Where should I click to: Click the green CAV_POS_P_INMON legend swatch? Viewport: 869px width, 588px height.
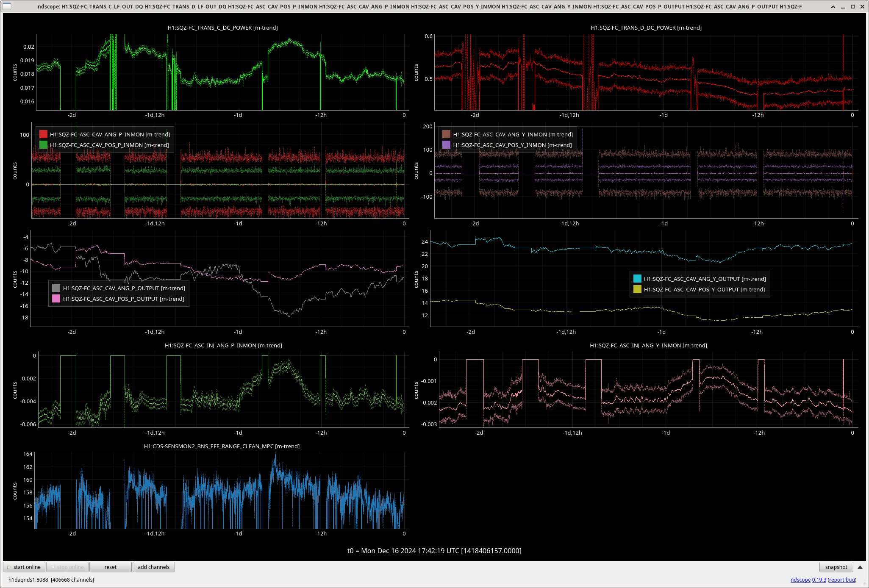[43, 145]
